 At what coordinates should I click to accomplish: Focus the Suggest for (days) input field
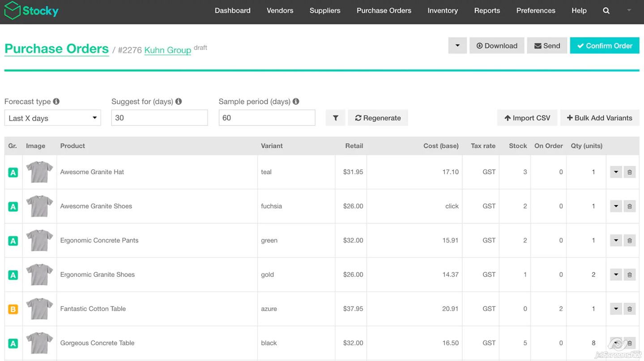pyautogui.click(x=159, y=118)
